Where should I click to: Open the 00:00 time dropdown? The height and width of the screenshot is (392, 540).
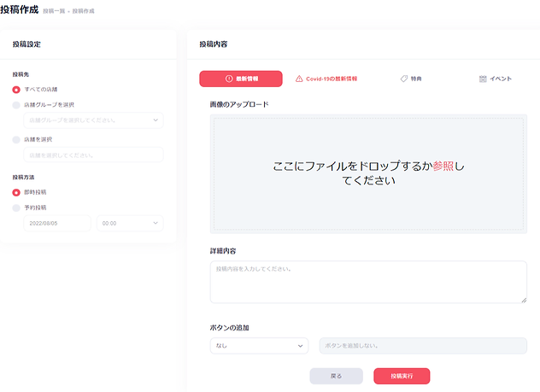pyautogui.click(x=129, y=223)
